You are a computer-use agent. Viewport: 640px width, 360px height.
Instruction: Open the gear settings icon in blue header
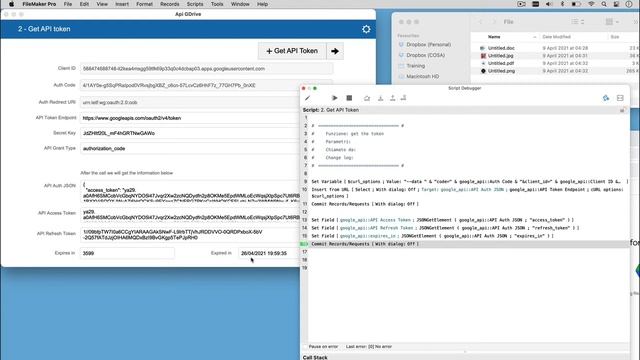(x=366, y=29)
